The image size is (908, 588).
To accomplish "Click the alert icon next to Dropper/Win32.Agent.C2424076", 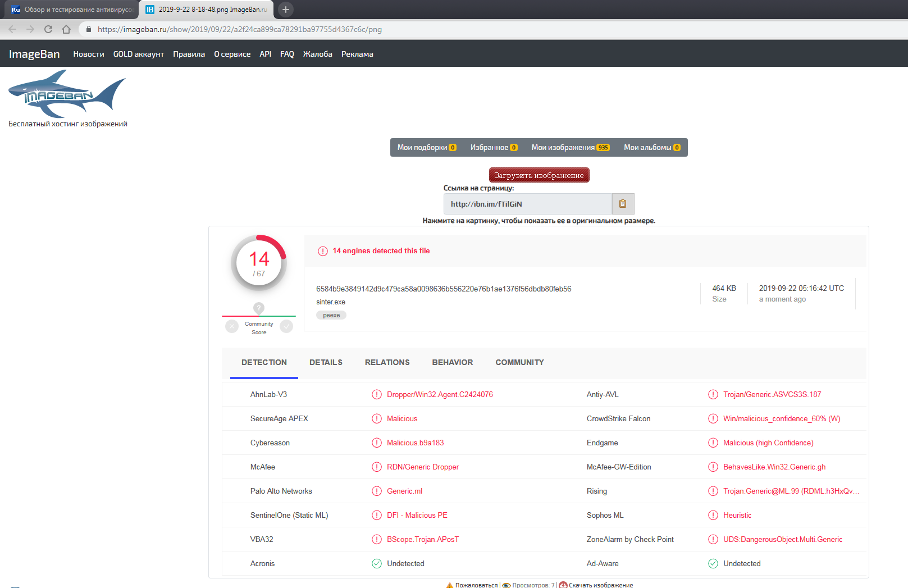I will point(377,394).
